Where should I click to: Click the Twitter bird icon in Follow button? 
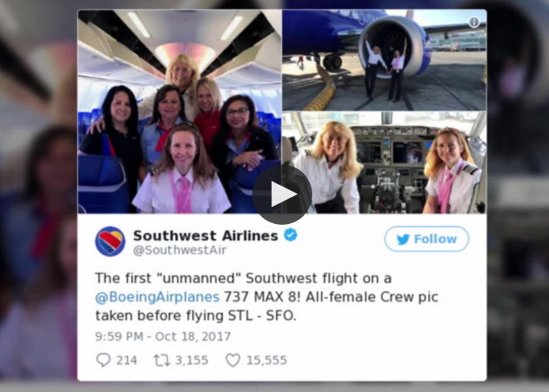[x=403, y=239]
